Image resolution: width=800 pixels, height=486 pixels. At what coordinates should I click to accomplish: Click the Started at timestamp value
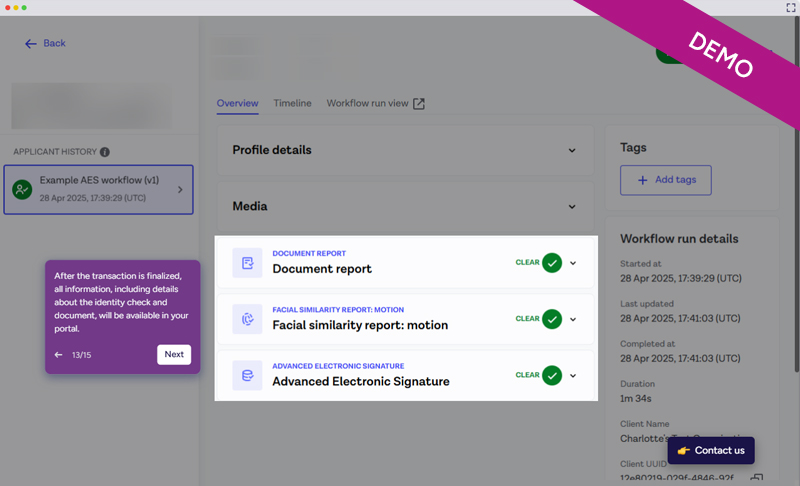[x=681, y=278]
